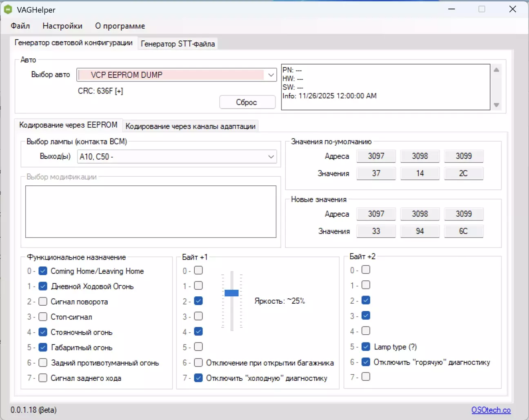Viewport: 529px width, 420px height.
Task: Open the OSOtech.co link
Action: [x=491, y=410]
